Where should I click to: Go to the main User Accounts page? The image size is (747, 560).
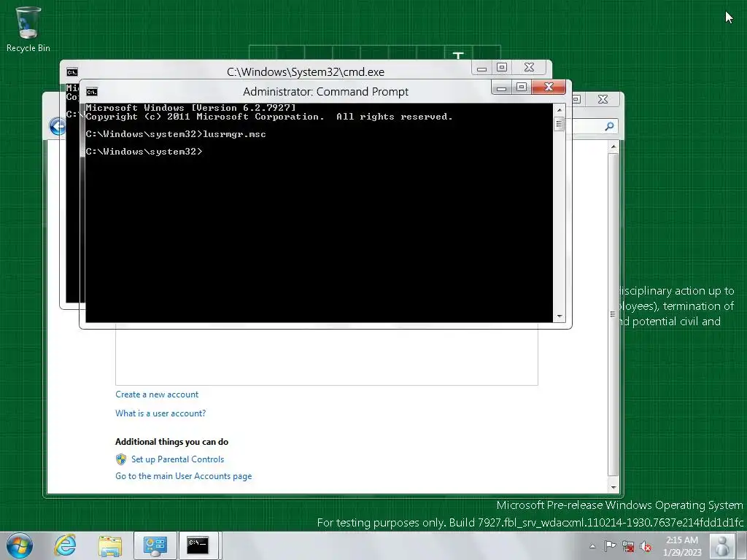183,475
